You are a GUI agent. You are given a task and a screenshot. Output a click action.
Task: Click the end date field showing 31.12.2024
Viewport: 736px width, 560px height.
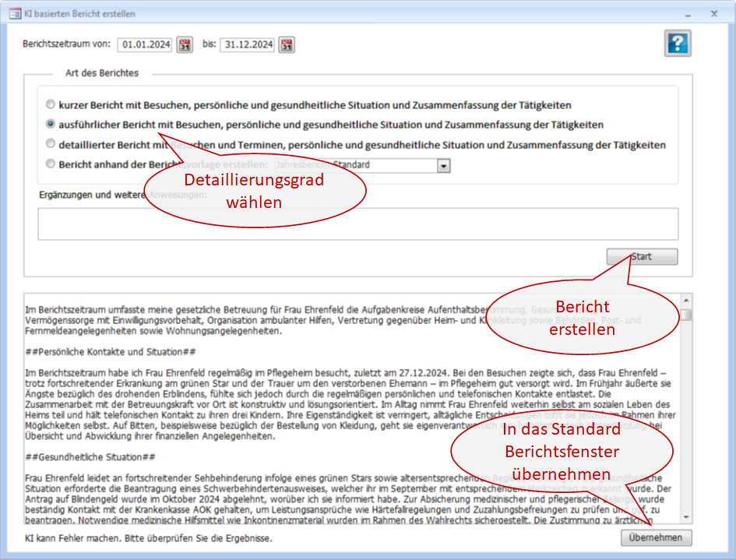[x=248, y=45]
